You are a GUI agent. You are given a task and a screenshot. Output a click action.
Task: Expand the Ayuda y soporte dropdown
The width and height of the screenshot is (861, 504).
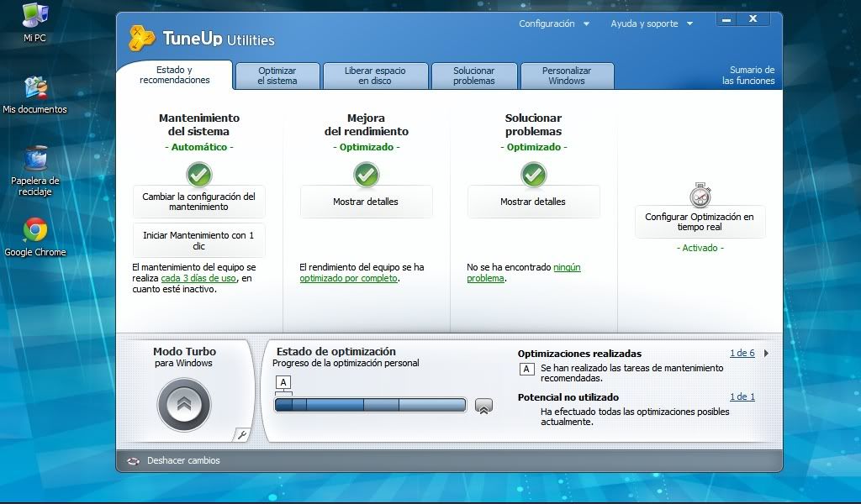pyautogui.click(x=652, y=24)
